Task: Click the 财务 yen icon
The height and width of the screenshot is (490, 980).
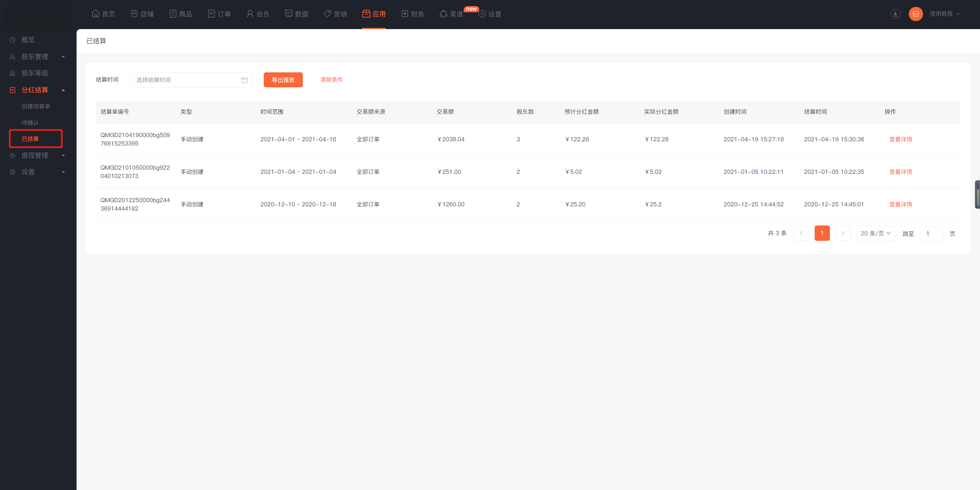Action: coord(405,14)
